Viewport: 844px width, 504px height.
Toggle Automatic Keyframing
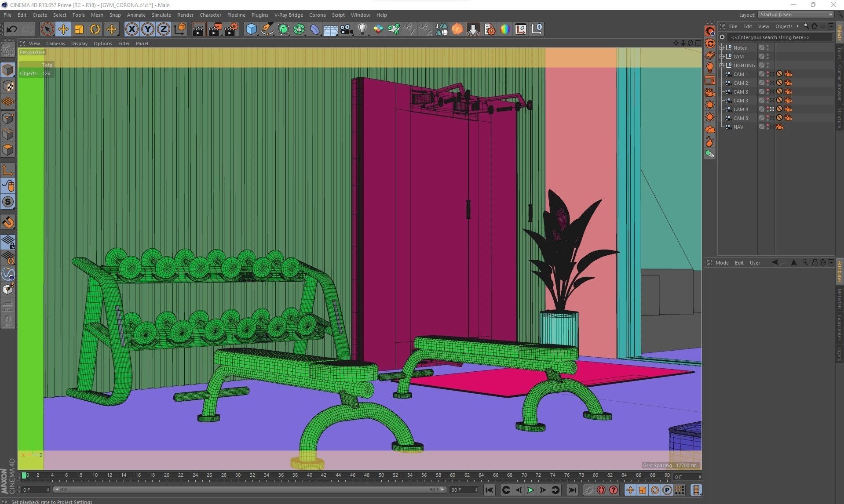pos(601,490)
